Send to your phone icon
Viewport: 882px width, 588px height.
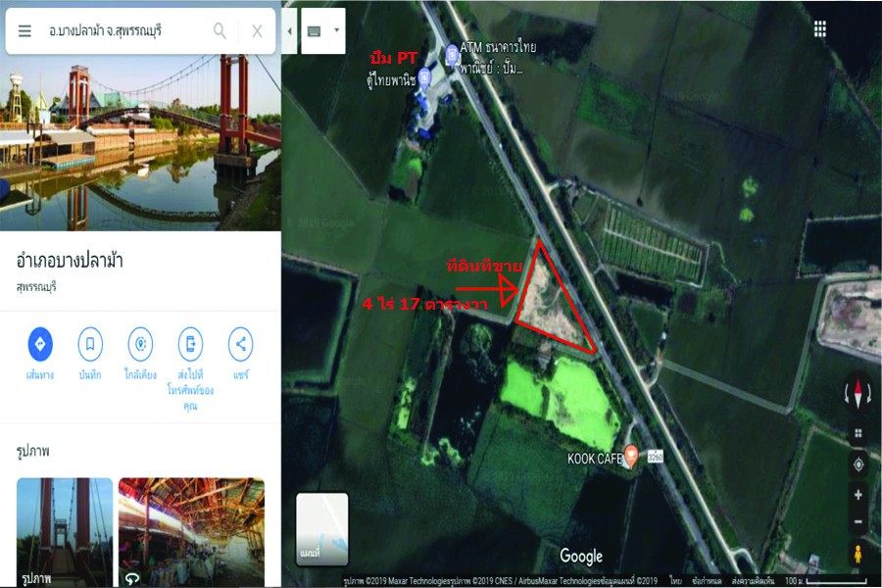[x=190, y=344]
